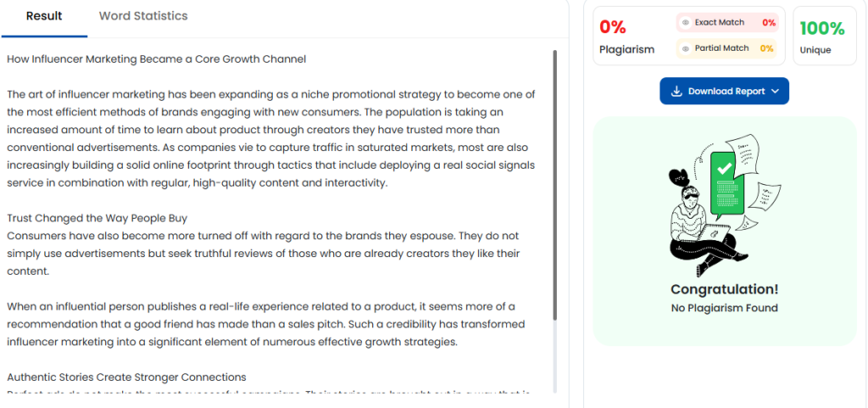
Task: Click the Congratulation! message text
Action: (x=724, y=289)
